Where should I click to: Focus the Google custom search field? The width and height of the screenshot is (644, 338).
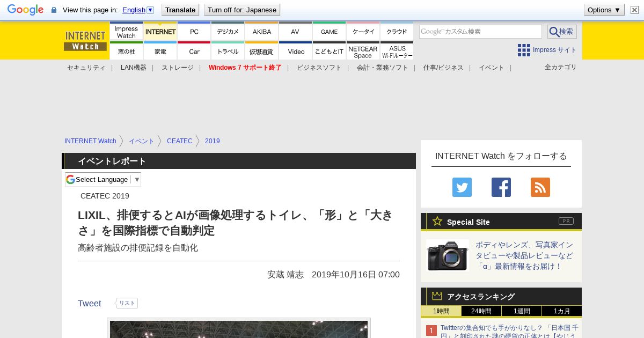[x=480, y=32]
